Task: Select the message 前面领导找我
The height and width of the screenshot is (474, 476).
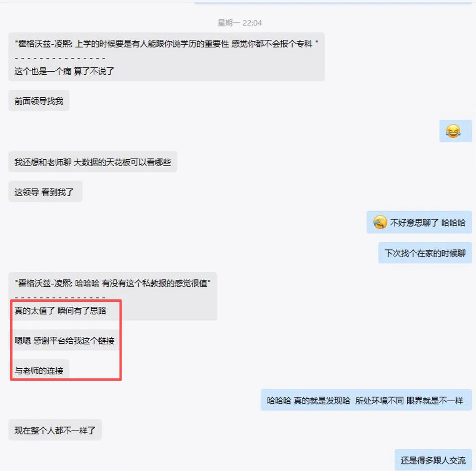Action: point(39,101)
